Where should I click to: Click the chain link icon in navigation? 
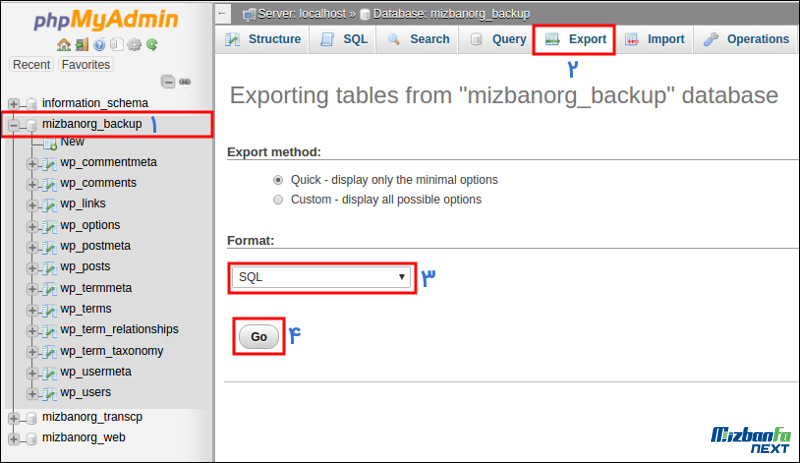click(x=184, y=82)
